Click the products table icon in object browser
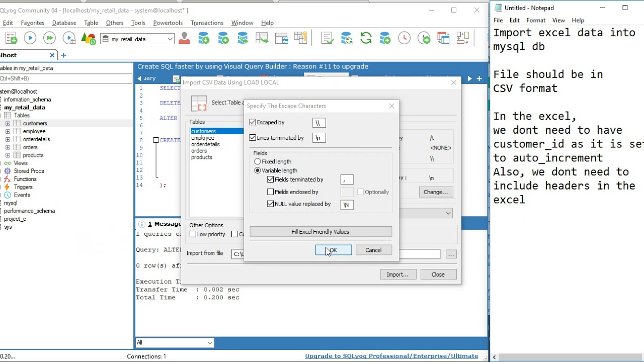The image size is (644, 362). (17, 155)
